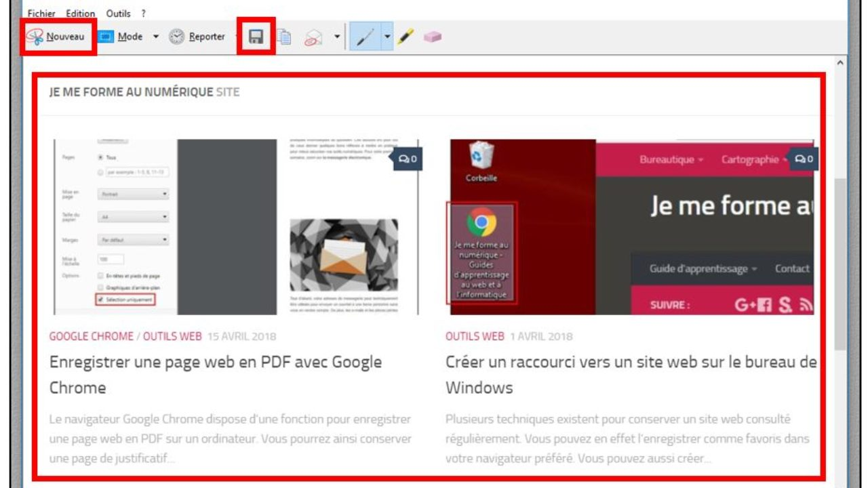Viewport: 868px width, 488px height.
Task: Select the pink eraser tool
Action: tap(432, 37)
